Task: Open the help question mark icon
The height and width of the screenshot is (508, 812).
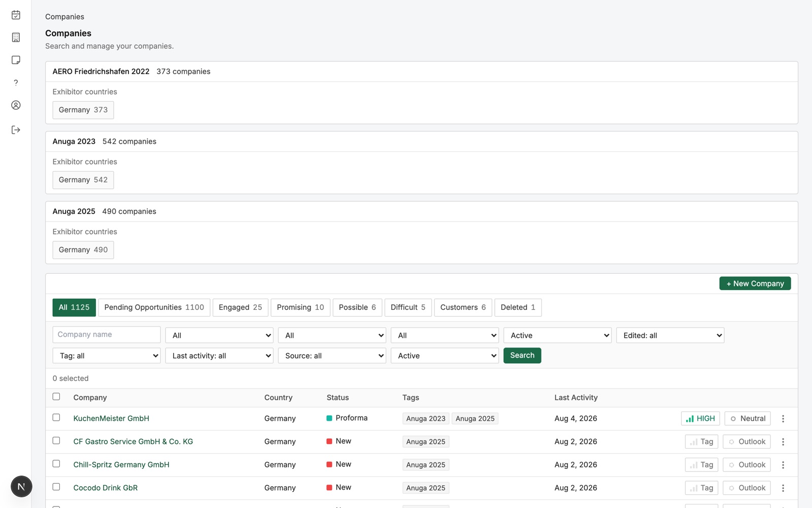Action: click(x=16, y=83)
